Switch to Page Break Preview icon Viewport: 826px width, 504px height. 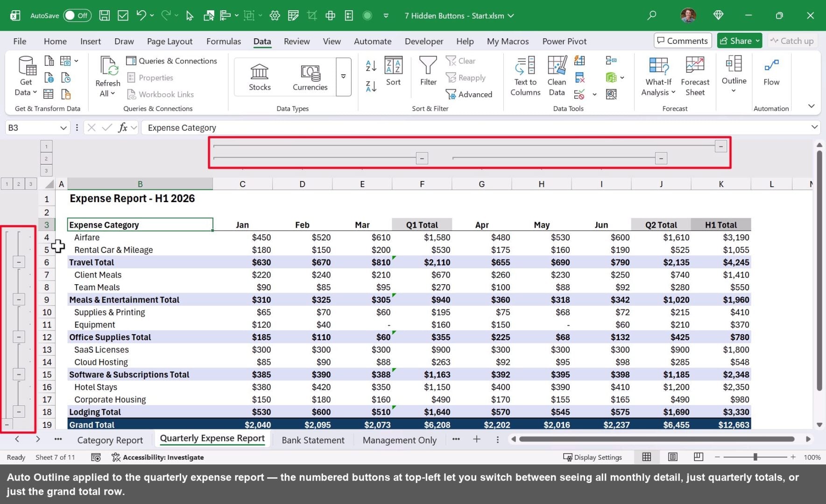(699, 457)
